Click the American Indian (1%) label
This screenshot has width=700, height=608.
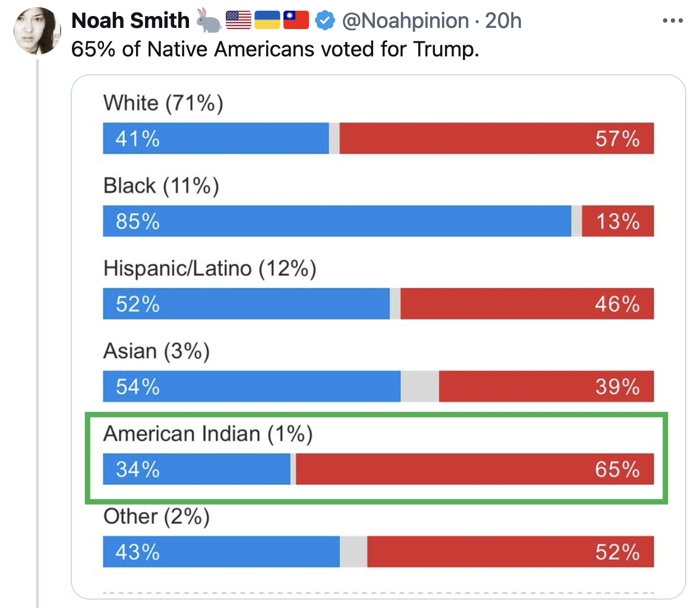pyautogui.click(x=207, y=433)
